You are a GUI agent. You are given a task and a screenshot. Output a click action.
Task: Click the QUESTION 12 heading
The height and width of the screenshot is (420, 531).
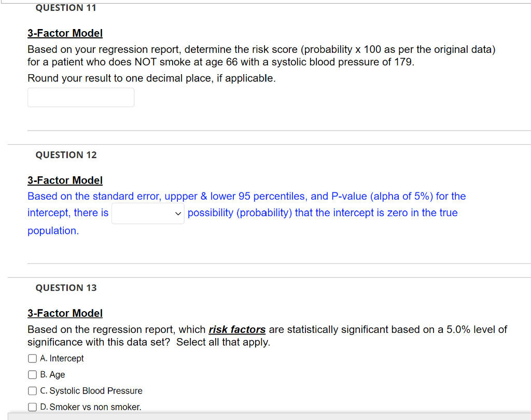[x=66, y=155]
